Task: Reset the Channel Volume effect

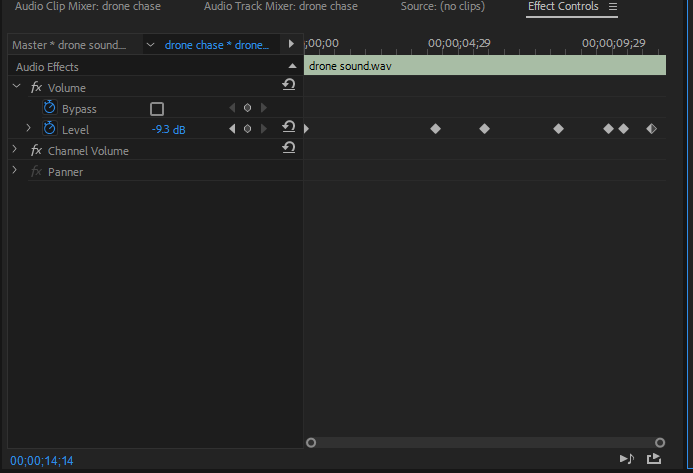Action: pyautogui.click(x=289, y=147)
